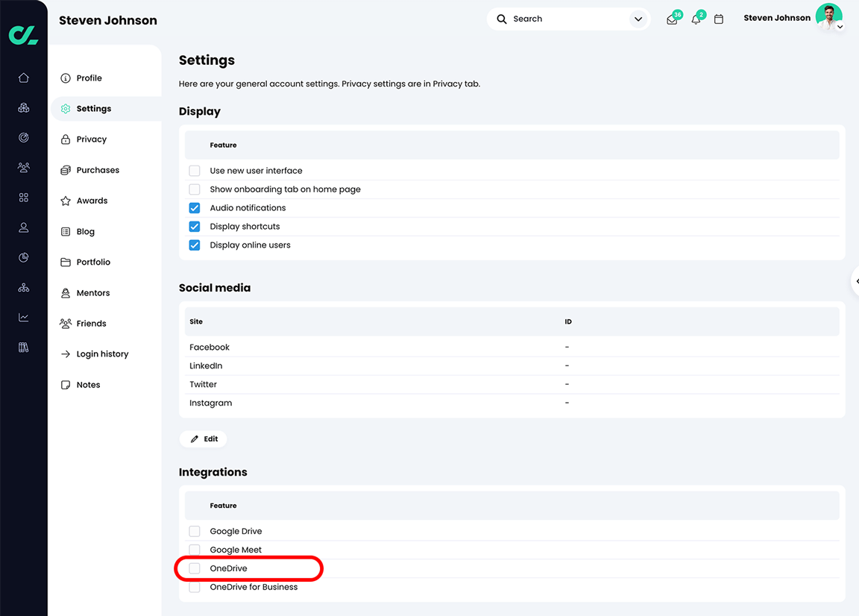Select the pie chart icon in the sidebar
The image size is (859, 616).
pos(23,257)
